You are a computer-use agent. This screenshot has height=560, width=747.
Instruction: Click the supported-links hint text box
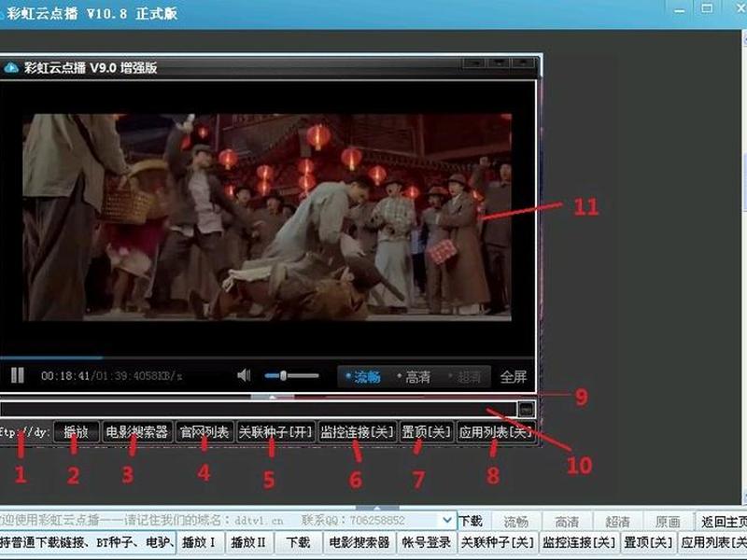click(x=88, y=542)
